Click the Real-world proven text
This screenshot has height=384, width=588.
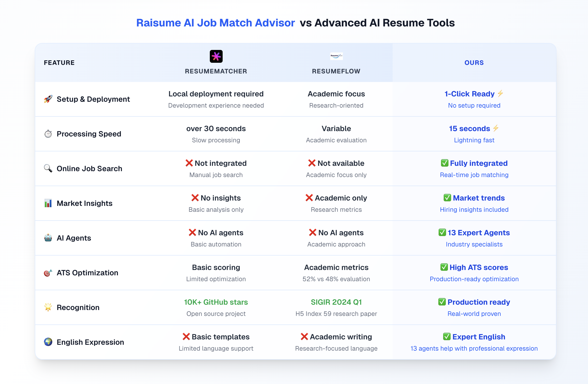coord(474,314)
